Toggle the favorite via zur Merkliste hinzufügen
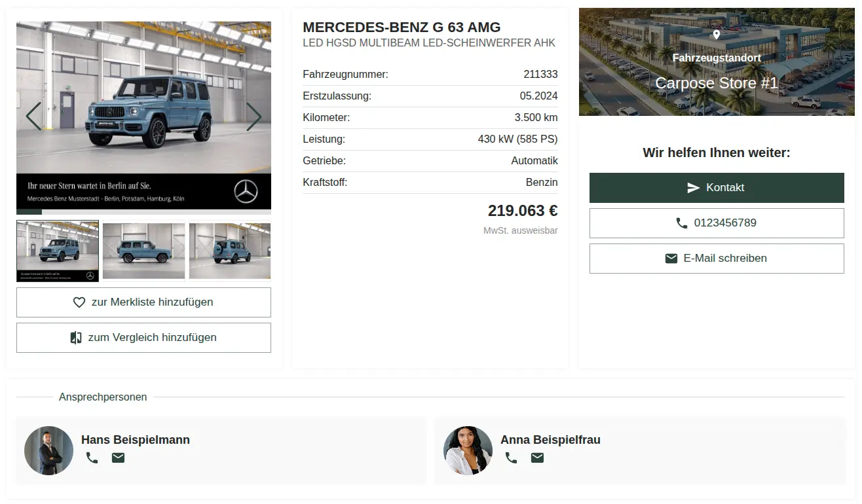The width and height of the screenshot is (862, 504). tap(143, 302)
